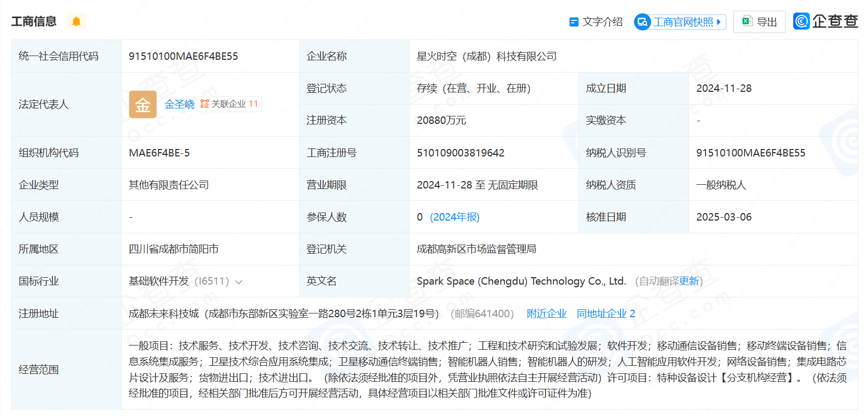Viewport: 868px width, 416px height.
Task: Select registered capital 20880万元
Action: point(441,120)
